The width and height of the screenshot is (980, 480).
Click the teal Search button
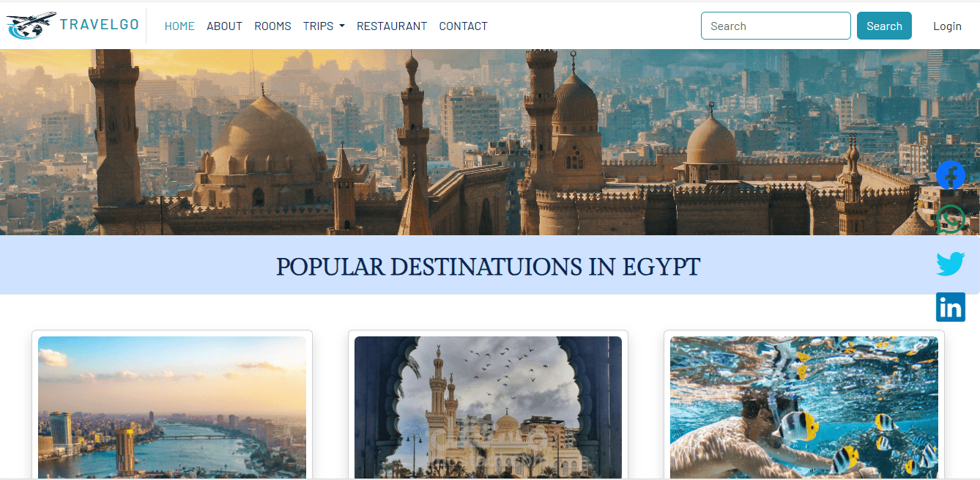tap(884, 26)
